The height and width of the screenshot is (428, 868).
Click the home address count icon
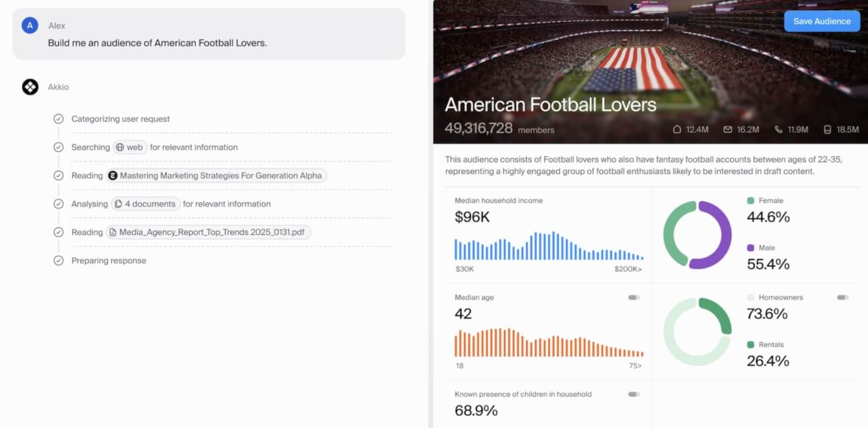coord(677,130)
